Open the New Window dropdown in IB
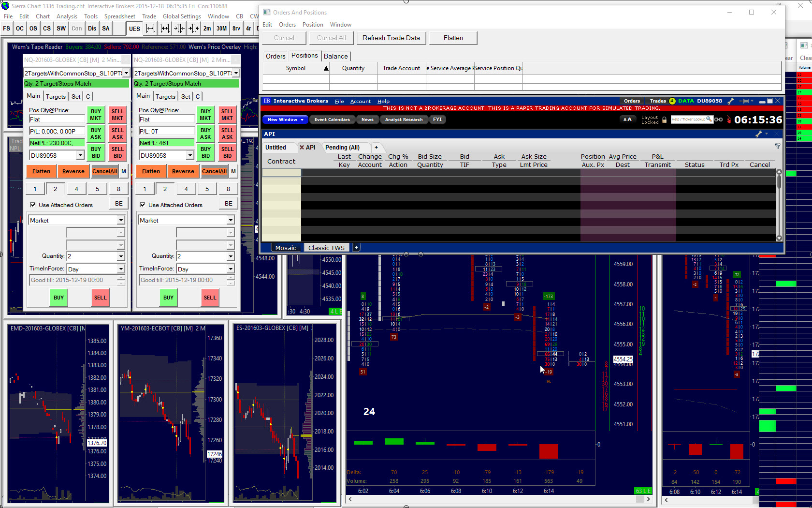 (x=285, y=120)
